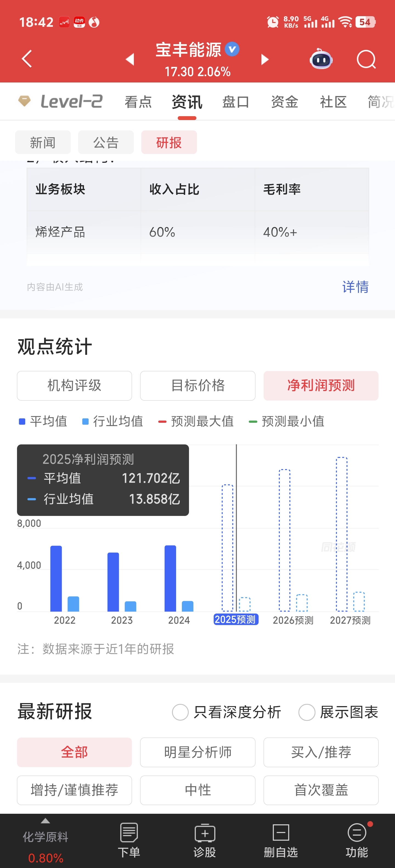Open 详情 details link
Image resolution: width=395 pixels, height=868 pixels.
(356, 287)
